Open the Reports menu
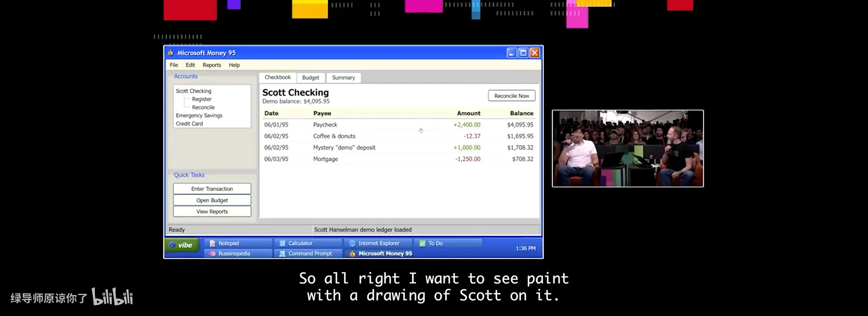Viewport: 868px width, 316px height. click(212, 65)
